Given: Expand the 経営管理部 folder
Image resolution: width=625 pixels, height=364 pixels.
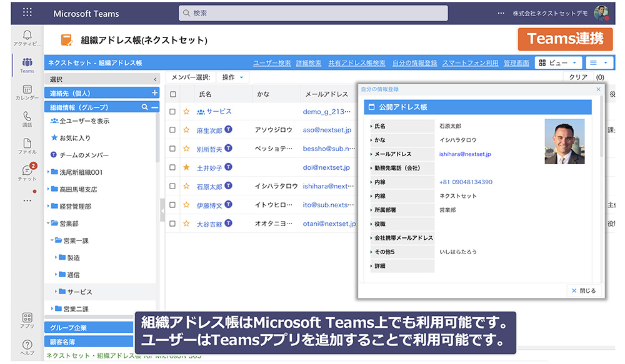Looking at the screenshot, I should [x=48, y=206].
